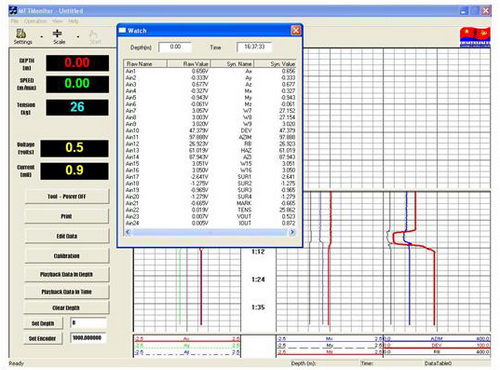Click the green SPEED readout 0.00

(77, 84)
